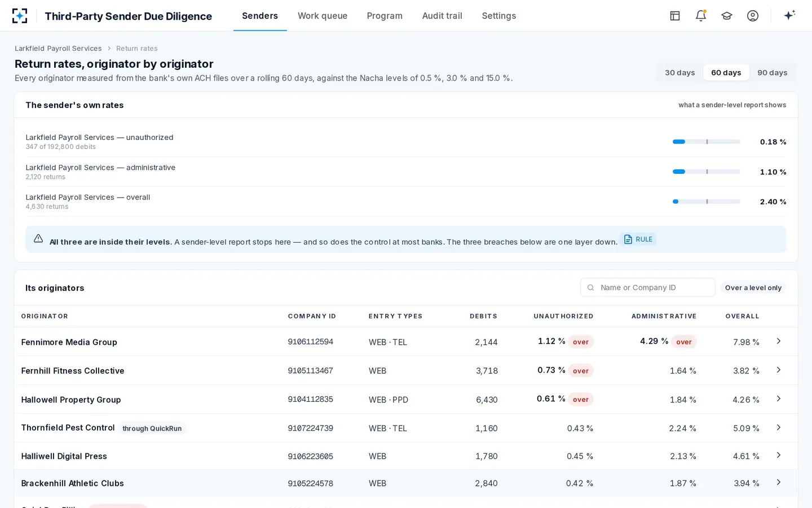This screenshot has height=508, width=812.
Task: Click the 'over' badge beside 0.61 %
Action: [x=581, y=400]
